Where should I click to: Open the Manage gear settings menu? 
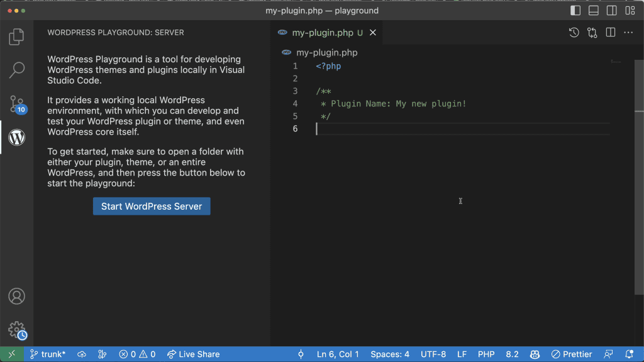(16, 330)
